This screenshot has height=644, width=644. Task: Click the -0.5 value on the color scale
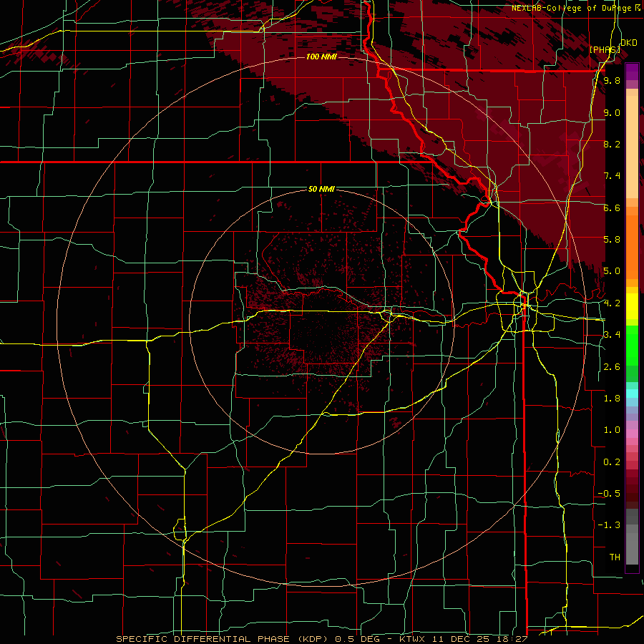pyautogui.click(x=609, y=494)
